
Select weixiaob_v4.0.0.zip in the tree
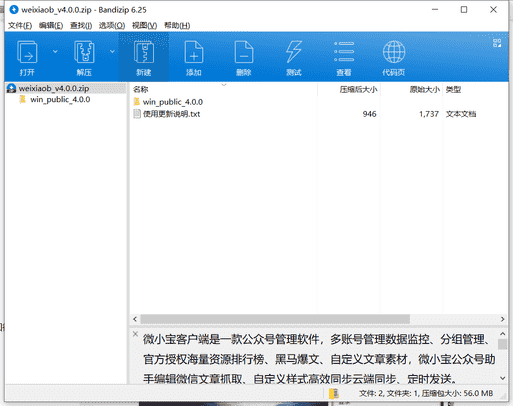pyautogui.click(x=54, y=88)
